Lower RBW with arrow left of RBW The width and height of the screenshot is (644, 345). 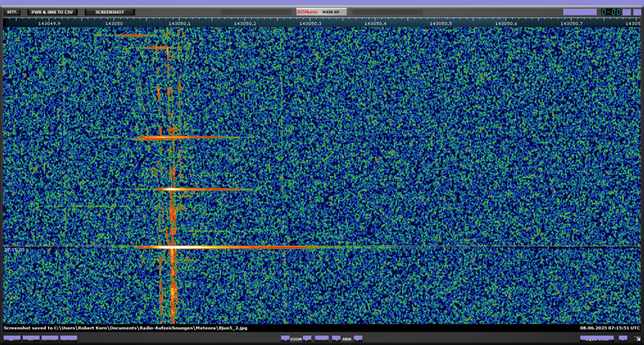[x=336, y=338]
